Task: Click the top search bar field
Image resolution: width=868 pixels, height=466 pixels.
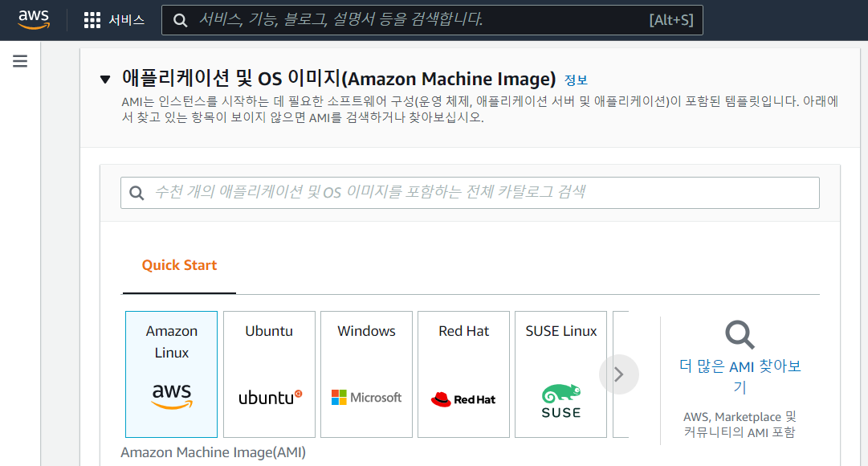Action: coord(432,20)
